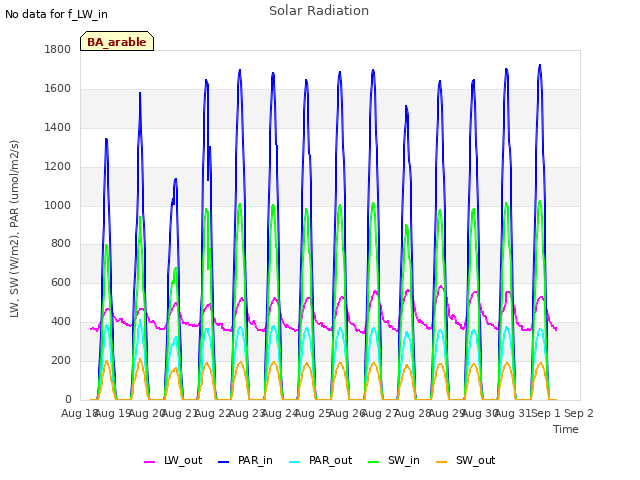Click the cyan PAR_out legend swatch

(x=295, y=462)
